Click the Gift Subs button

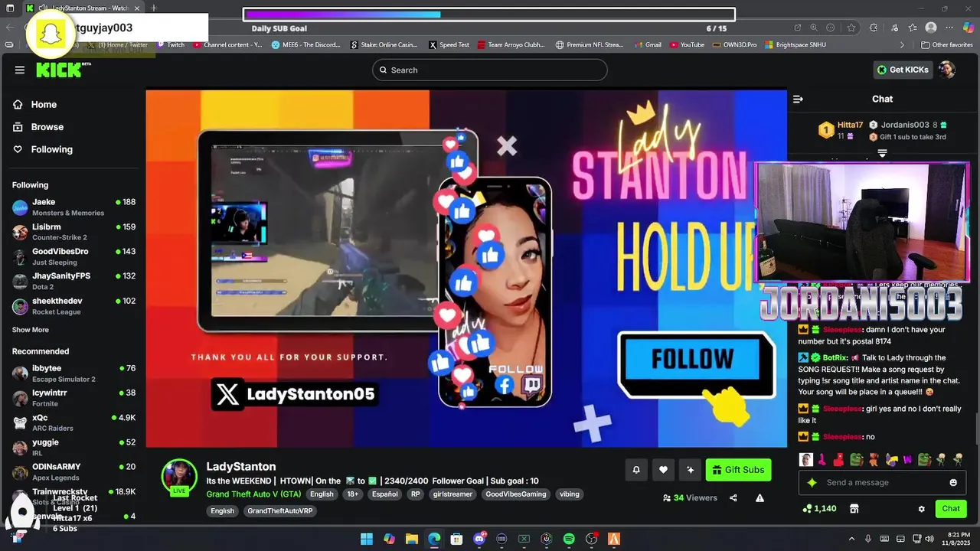click(738, 470)
